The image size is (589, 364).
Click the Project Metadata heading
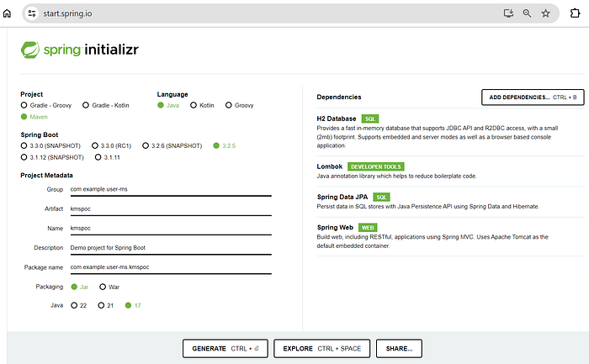[46, 175]
